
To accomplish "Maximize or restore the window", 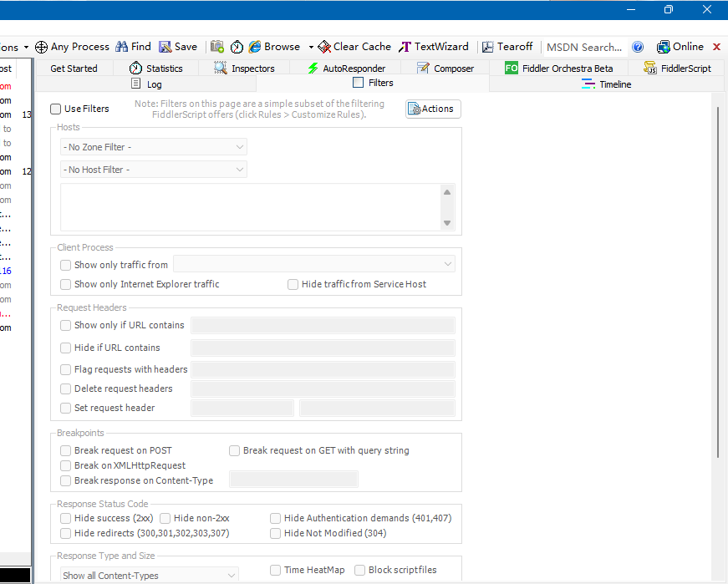I will point(668,9).
